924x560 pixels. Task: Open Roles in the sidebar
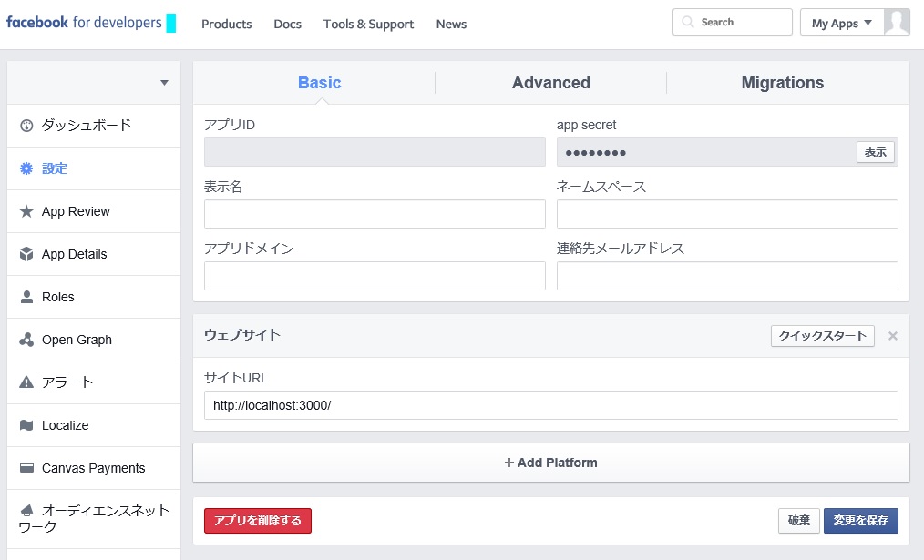click(94, 297)
